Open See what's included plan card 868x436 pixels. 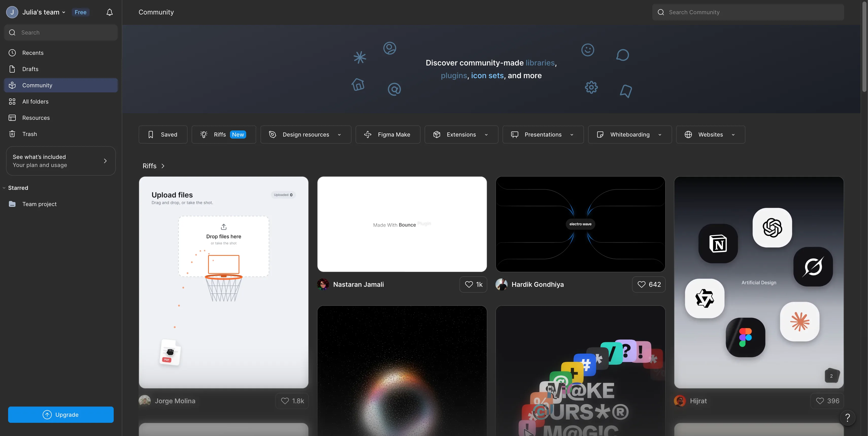[x=61, y=161]
